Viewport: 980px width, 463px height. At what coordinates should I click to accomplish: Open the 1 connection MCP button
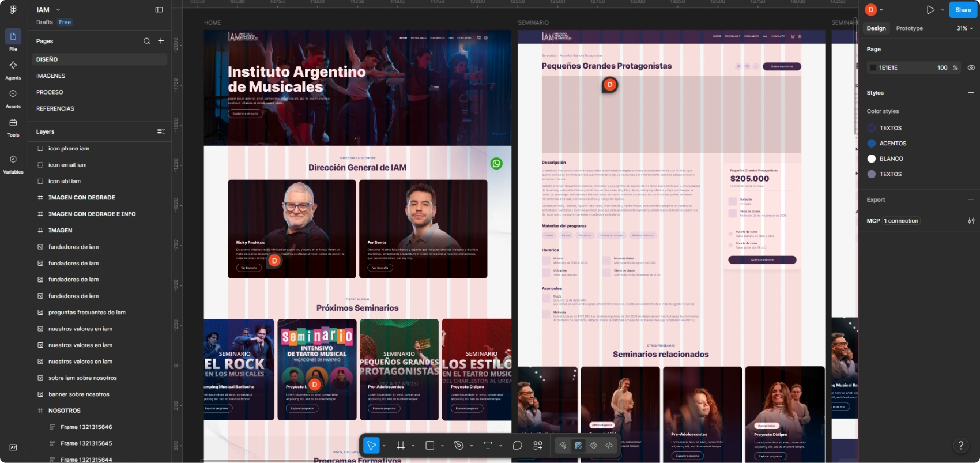click(901, 221)
